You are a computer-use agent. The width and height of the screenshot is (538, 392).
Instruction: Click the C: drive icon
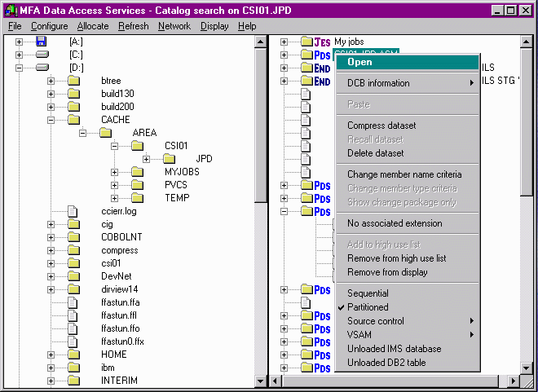(x=42, y=54)
